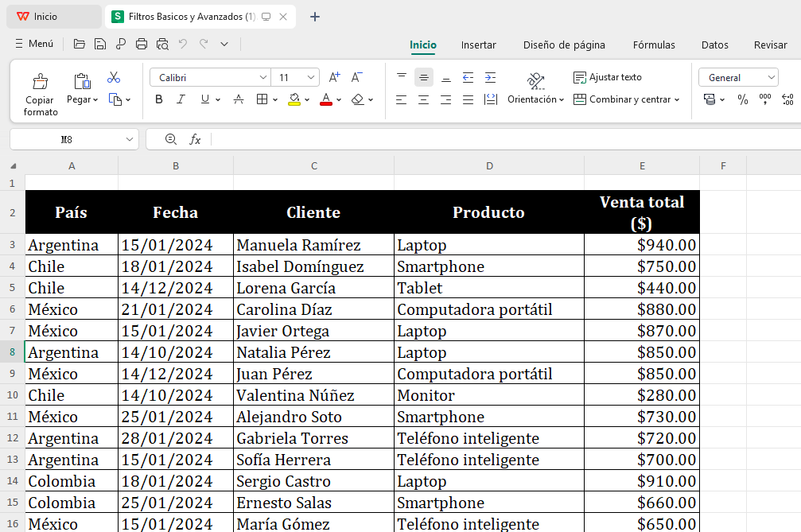The height and width of the screenshot is (532, 801).
Task: Open the fill color dropdown arrow
Action: 307,99
